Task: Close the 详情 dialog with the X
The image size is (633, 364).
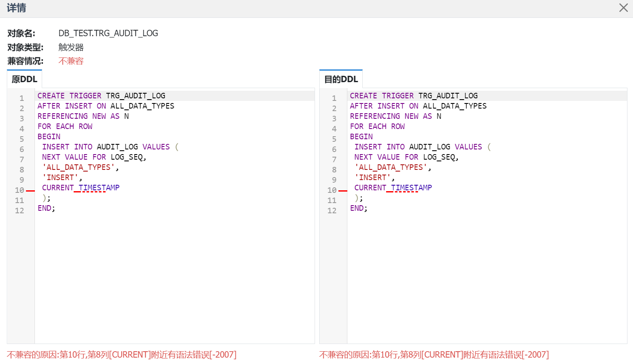Action: point(623,8)
